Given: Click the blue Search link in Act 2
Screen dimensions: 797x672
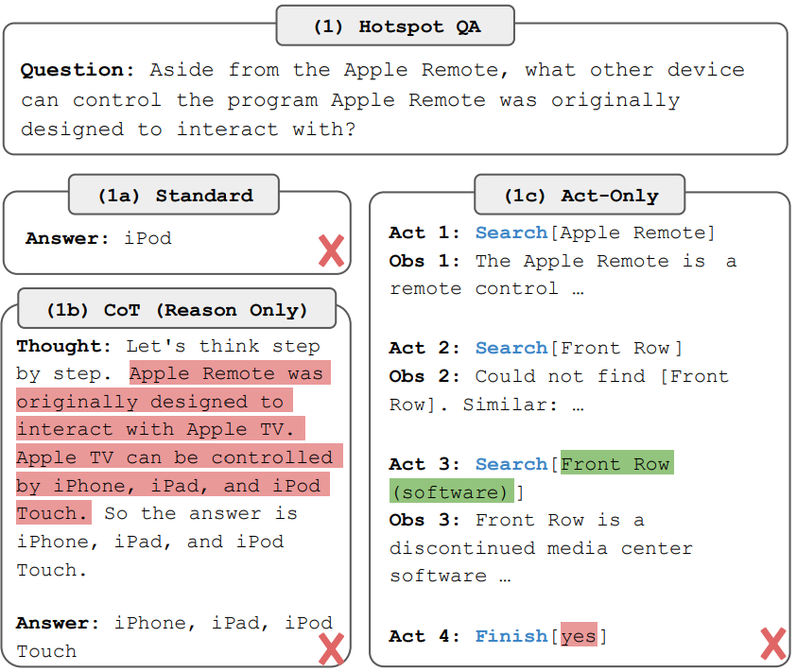Looking at the screenshot, I should (511, 348).
